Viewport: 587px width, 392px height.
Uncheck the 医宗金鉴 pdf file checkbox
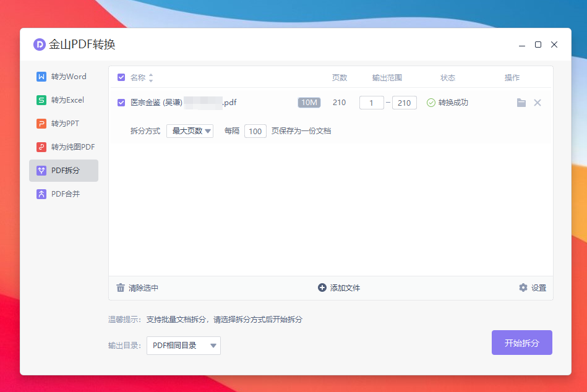121,103
